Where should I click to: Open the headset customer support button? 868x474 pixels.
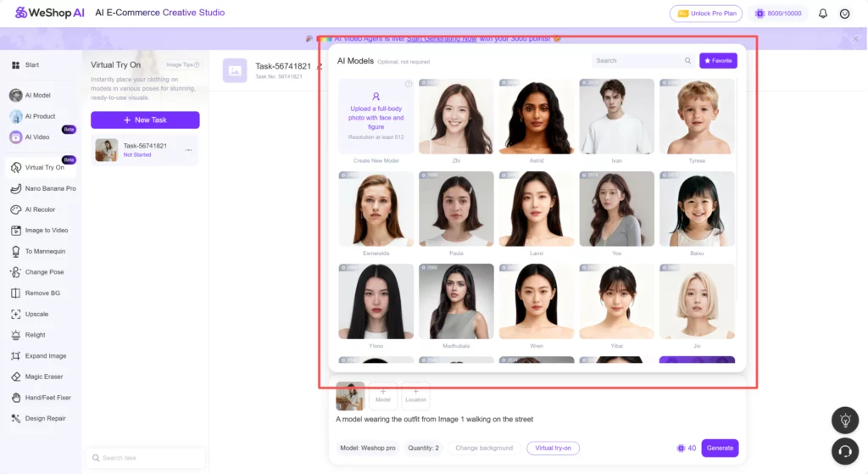coord(845,451)
